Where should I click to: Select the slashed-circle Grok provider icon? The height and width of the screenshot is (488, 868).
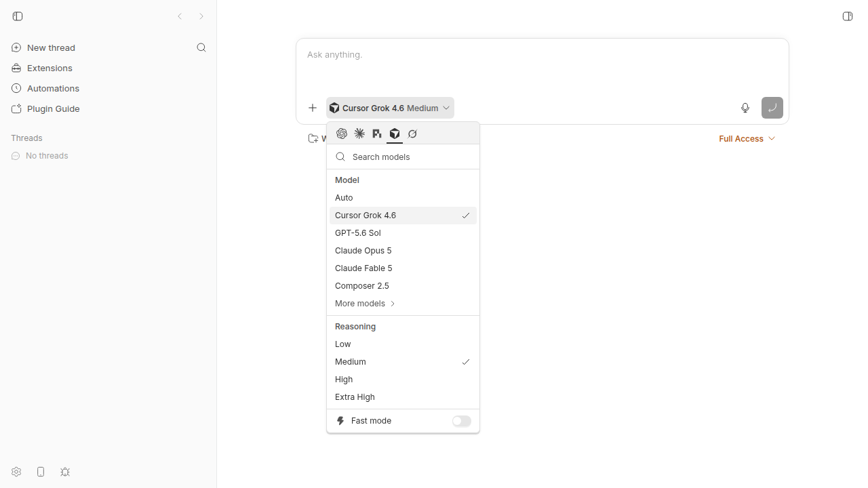pyautogui.click(x=412, y=134)
